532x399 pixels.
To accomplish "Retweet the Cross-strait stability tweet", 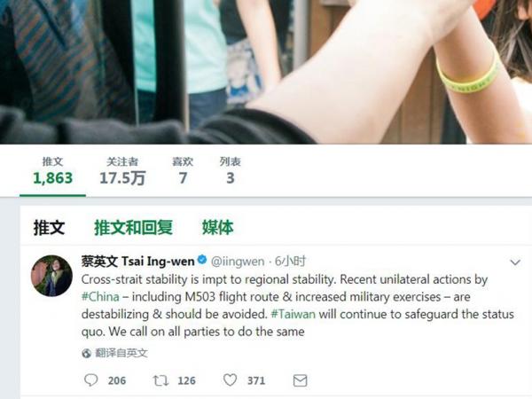I will pos(160,380).
